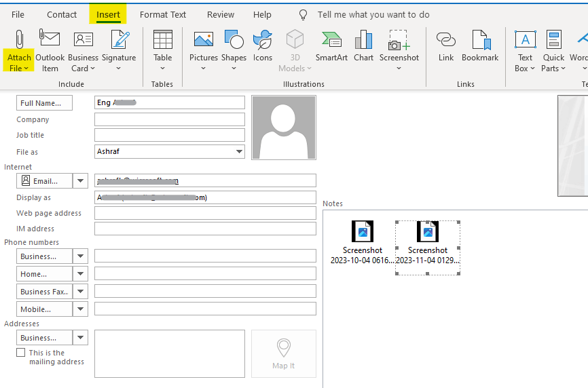Open the Shapes gallery
The height and width of the screenshot is (388, 588).
pos(234,51)
